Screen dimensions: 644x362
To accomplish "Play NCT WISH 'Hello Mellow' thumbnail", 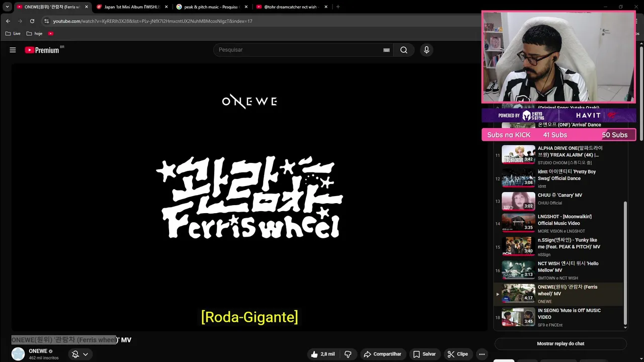I will 519,270.
